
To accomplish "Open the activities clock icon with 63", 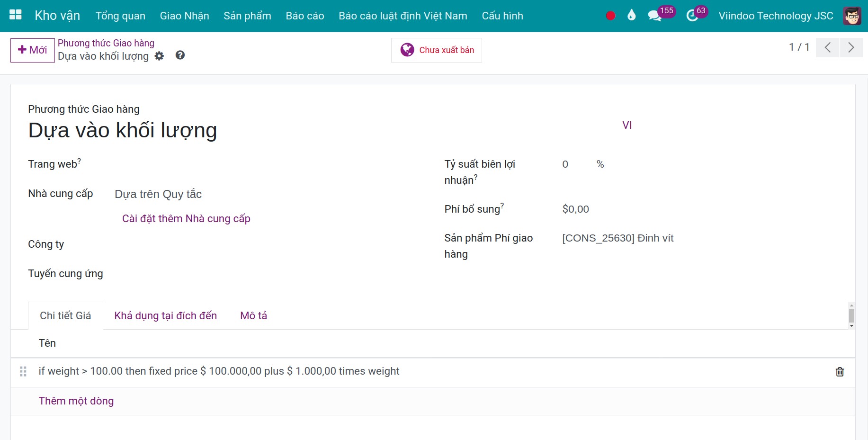I will [x=692, y=16].
